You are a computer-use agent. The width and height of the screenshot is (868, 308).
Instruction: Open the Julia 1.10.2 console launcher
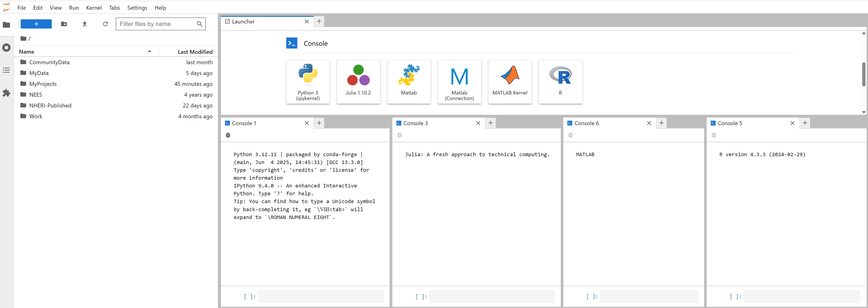(358, 82)
